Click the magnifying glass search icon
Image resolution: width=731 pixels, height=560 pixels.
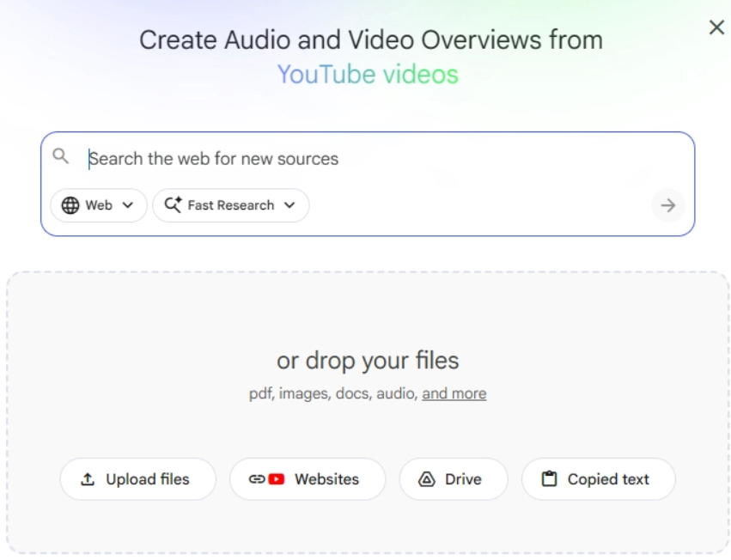60,156
